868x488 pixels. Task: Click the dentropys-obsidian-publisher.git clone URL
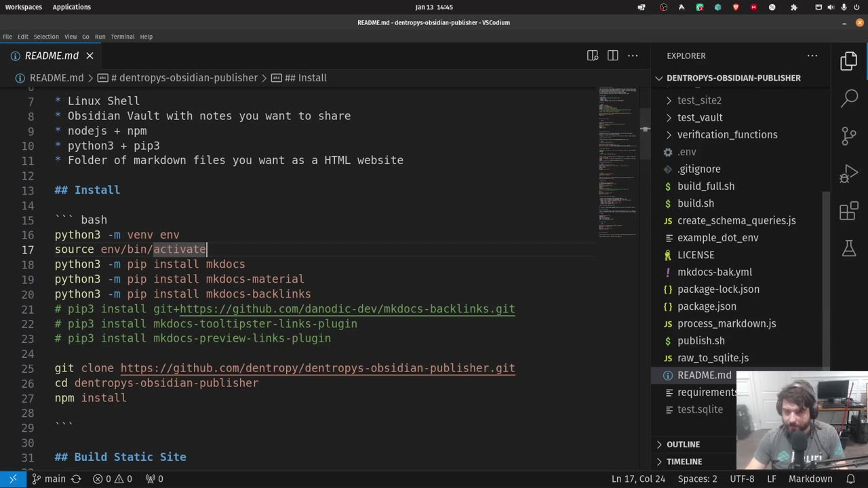tap(317, 368)
